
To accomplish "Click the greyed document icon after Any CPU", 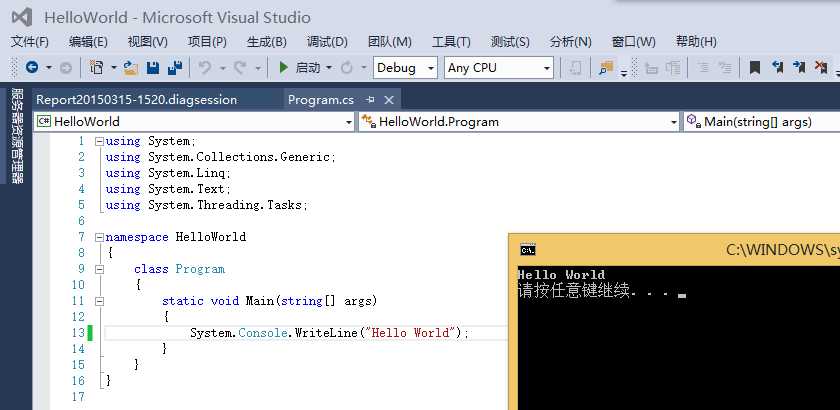I will [575, 68].
